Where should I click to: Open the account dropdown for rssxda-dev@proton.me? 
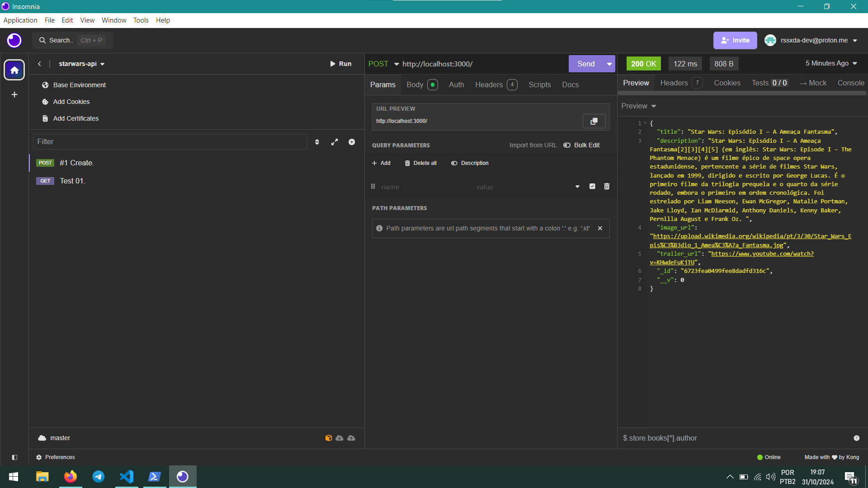point(811,40)
